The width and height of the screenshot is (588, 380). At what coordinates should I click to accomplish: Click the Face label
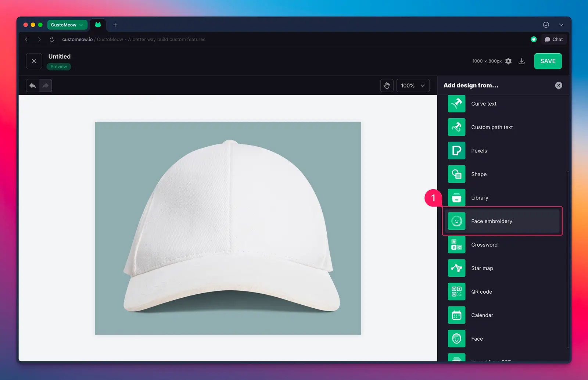[477, 339]
